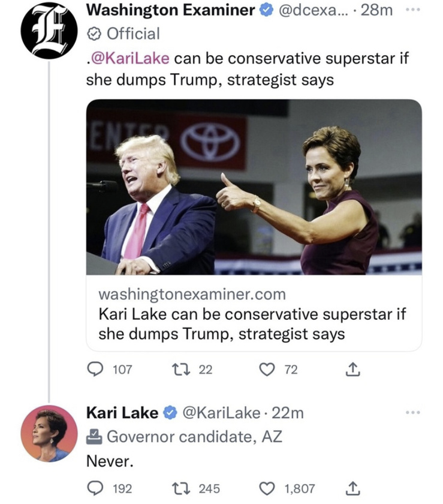Like the Washington Examiner tweet
443x504 pixels.
point(267,370)
